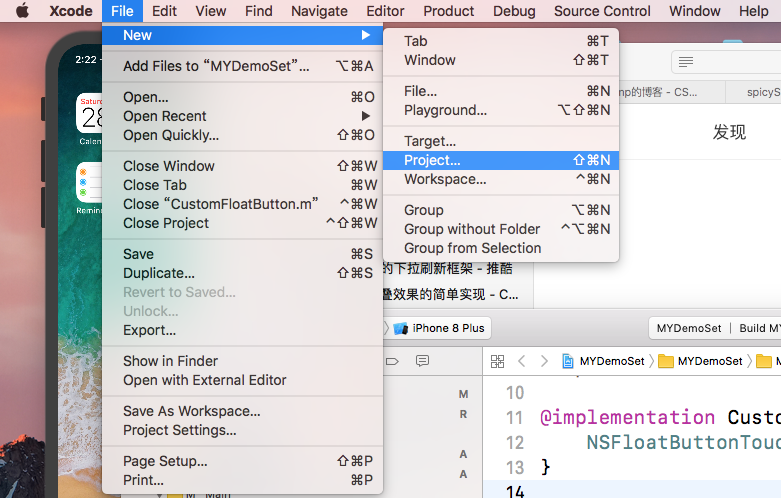Click the reader view icon in browser
The height and width of the screenshot is (498, 781).
pyautogui.click(x=686, y=62)
